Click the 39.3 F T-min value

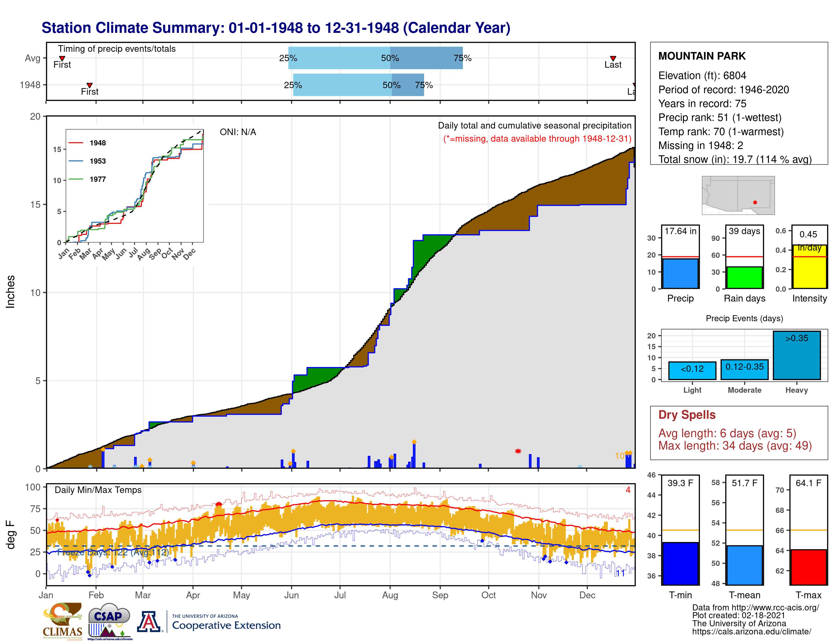(x=680, y=483)
